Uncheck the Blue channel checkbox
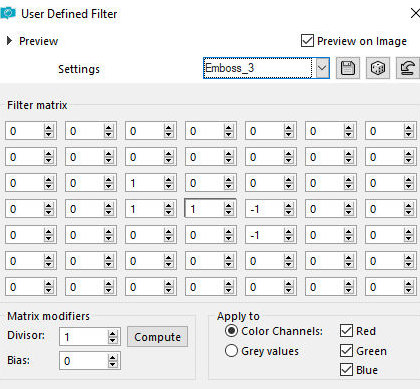The width and height of the screenshot is (420, 389). coord(346,370)
